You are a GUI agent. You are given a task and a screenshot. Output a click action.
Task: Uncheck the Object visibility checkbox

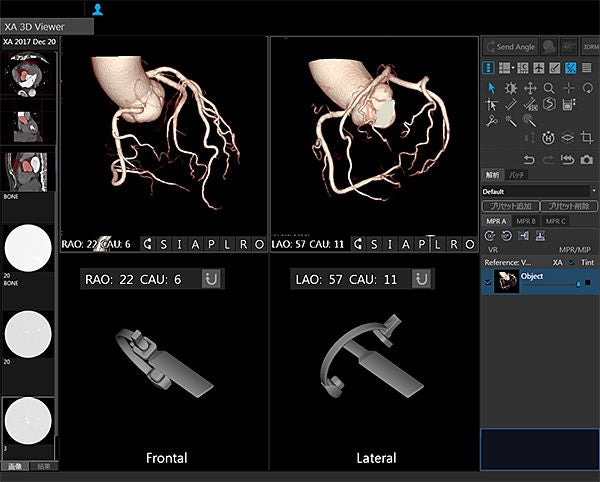[488, 282]
